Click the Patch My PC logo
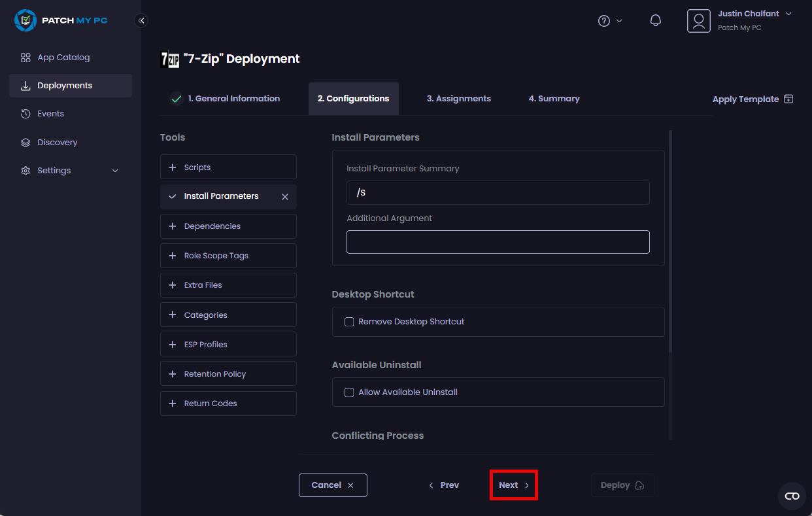Viewport: 812px width, 516px height. (x=60, y=20)
